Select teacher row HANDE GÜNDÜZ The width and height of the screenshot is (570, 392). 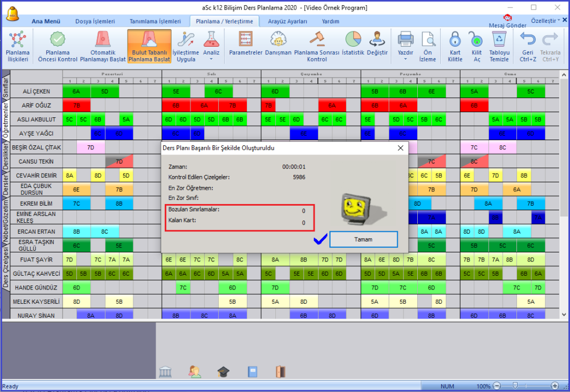(x=36, y=287)
